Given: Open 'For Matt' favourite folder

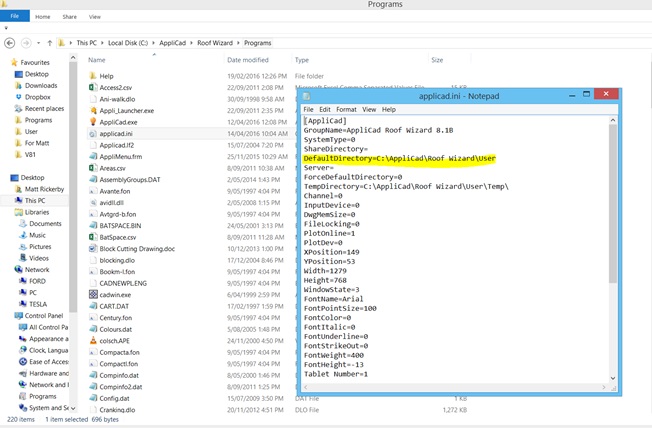Looking at the screenshot, I should click(x=37, y=143).
